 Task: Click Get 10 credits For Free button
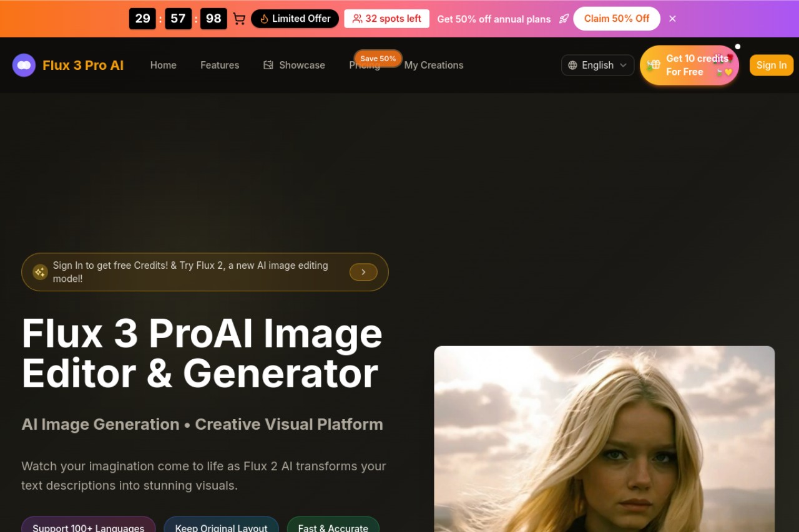pos(689,65)
